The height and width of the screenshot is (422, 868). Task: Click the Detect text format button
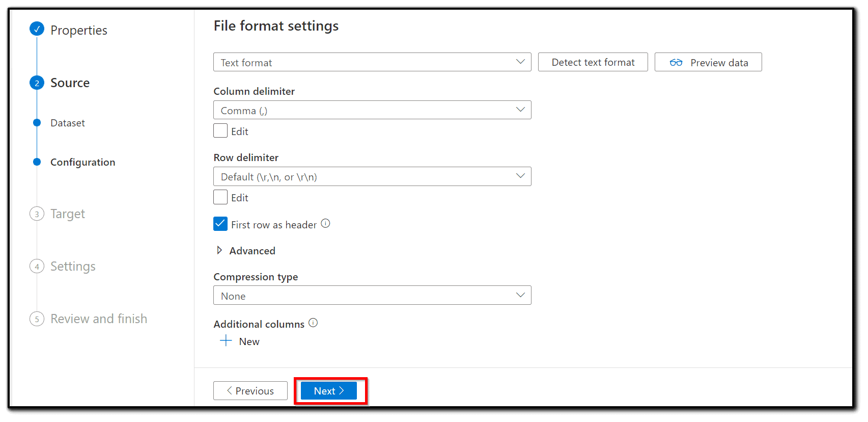click(593, 62)
